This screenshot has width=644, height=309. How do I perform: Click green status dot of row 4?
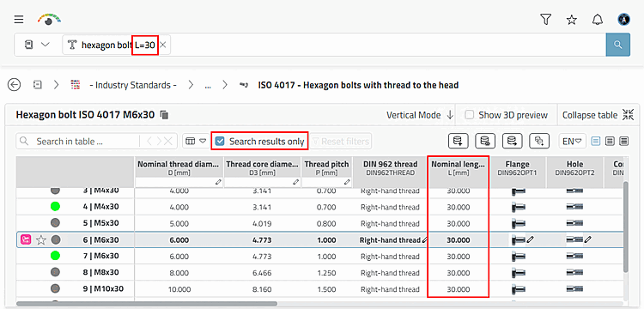(55, 206)
